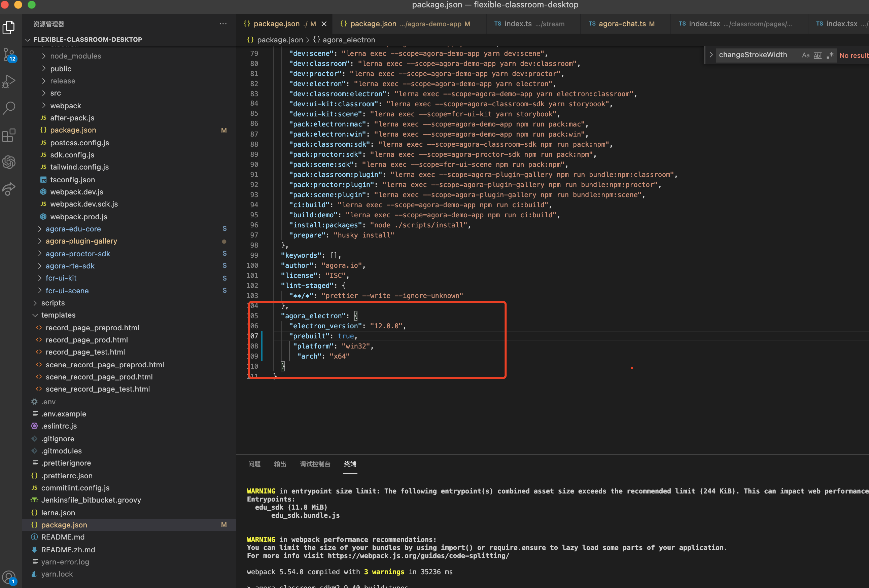
Task: Open after-pack.js file
Action: click(x=72, y=118)
